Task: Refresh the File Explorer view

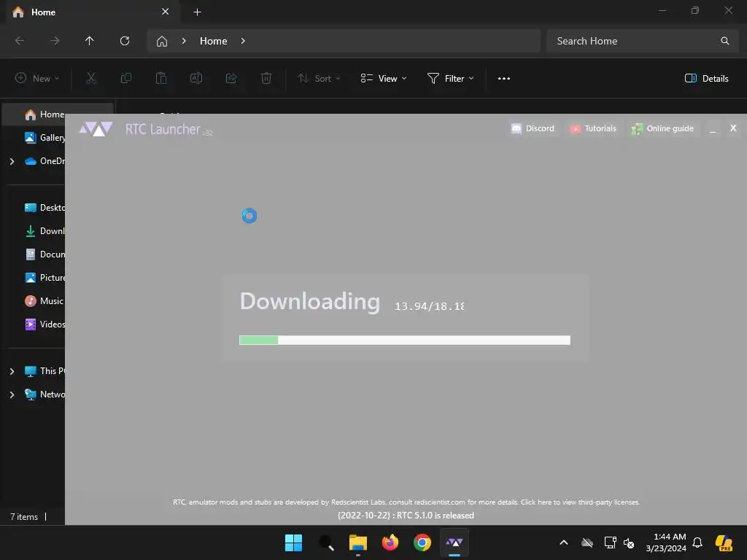Action: click(125, 41)
